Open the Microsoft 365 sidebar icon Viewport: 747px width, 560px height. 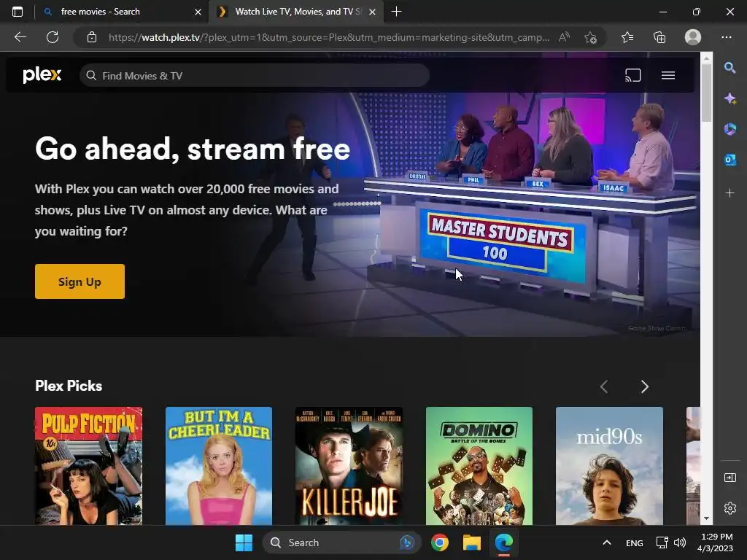[729, 129]
